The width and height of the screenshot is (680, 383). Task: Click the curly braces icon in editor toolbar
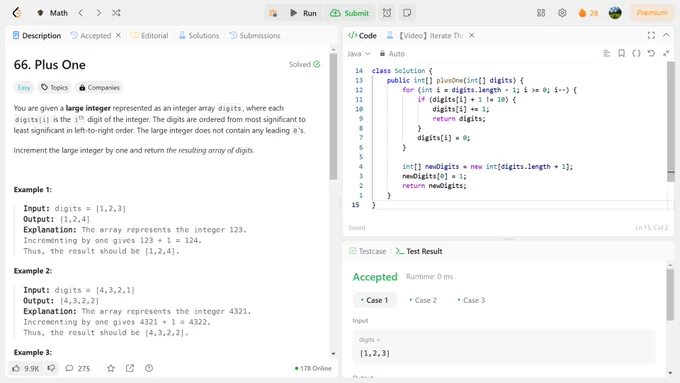click(636, 53)
